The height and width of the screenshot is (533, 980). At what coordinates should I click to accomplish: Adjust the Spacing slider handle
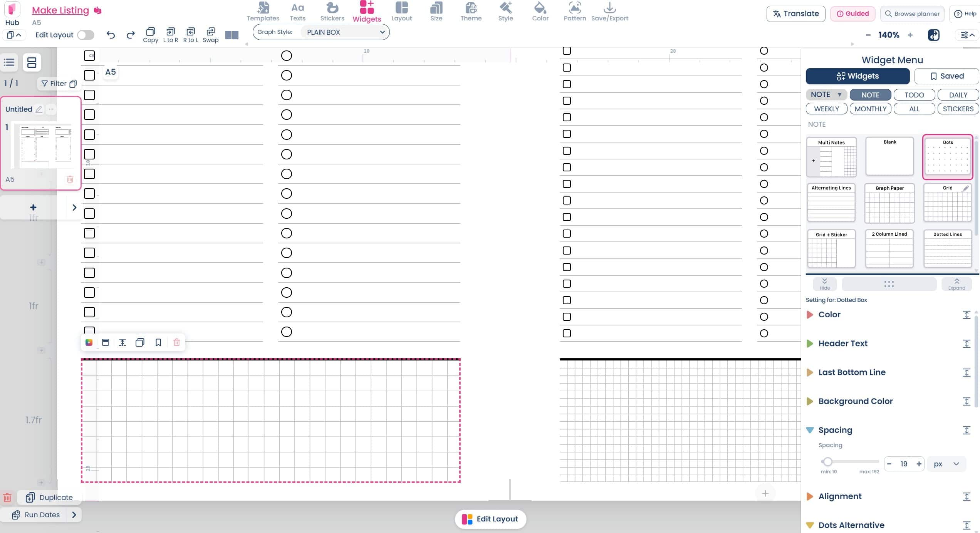pyautogui.click(x=827, y=461)
